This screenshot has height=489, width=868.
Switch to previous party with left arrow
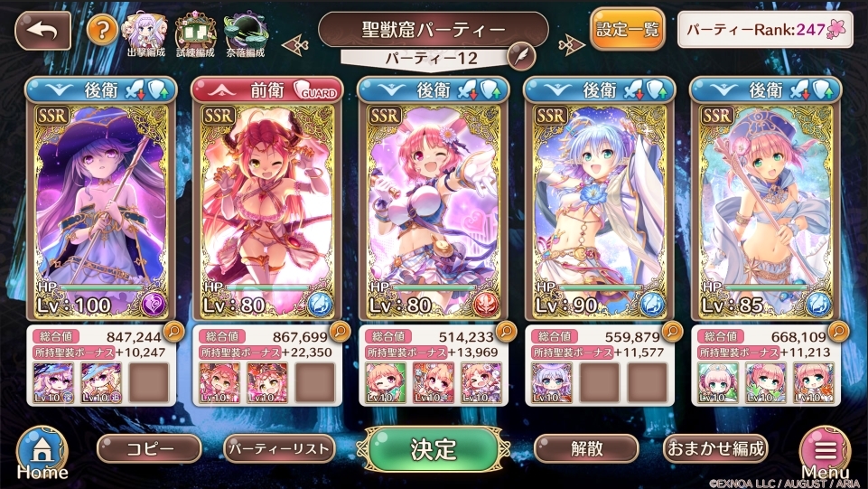(x=295, y=43)
